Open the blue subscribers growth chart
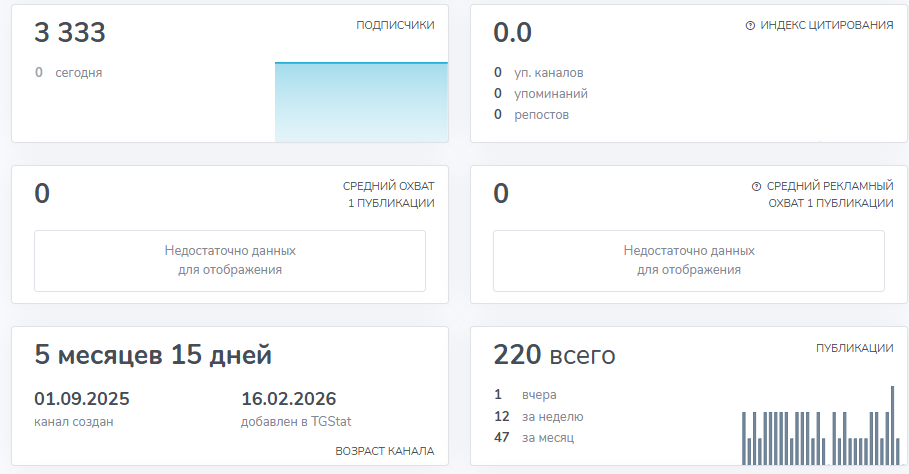Image resolution: width=909 pixels, height=474 pixels. pyautogui.click(x=361, y=102)
